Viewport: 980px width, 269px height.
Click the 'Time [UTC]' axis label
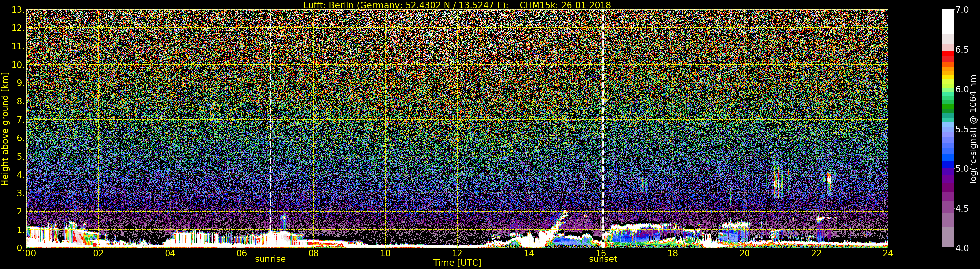[457, 263]
